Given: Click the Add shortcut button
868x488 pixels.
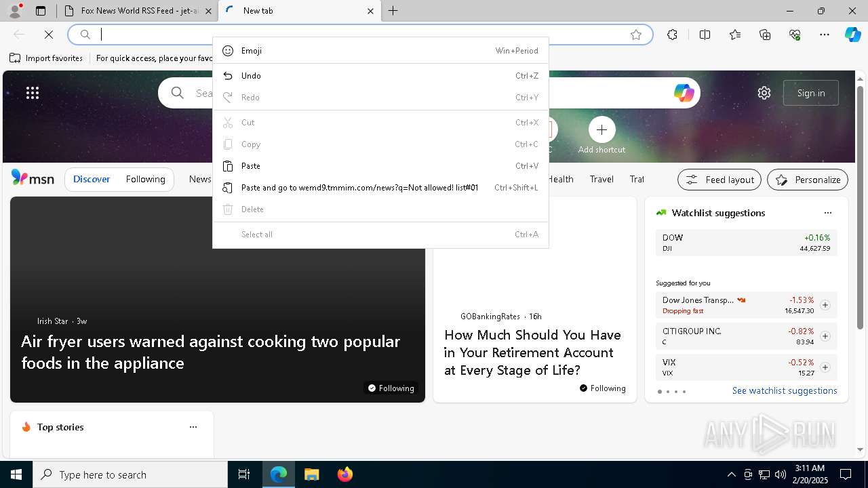Looking at the screenshot, I should [x=601, y=136].
